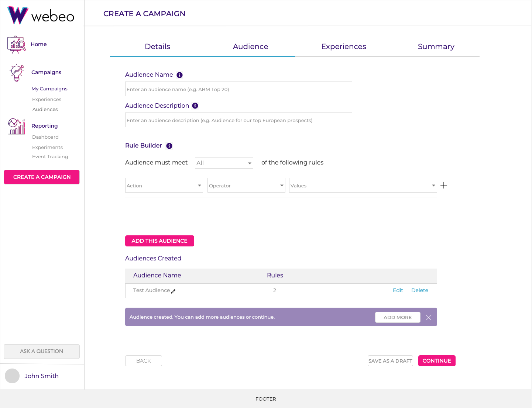
Task: Expand the Operator dropdown
Action: pos(246,185)
